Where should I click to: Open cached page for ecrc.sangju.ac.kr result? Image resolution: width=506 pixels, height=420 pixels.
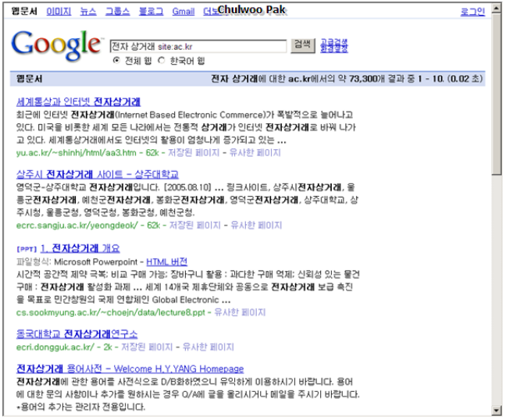[195, 225]
